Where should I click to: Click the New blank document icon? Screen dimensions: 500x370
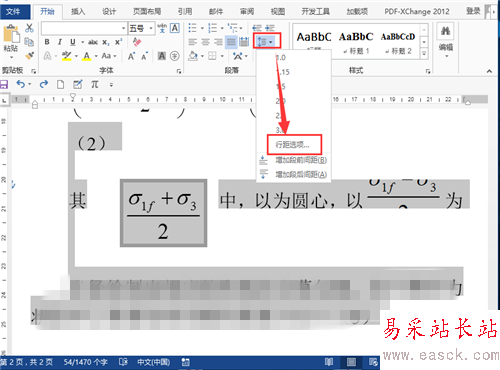pyautogui.click(x=60, y=84)
